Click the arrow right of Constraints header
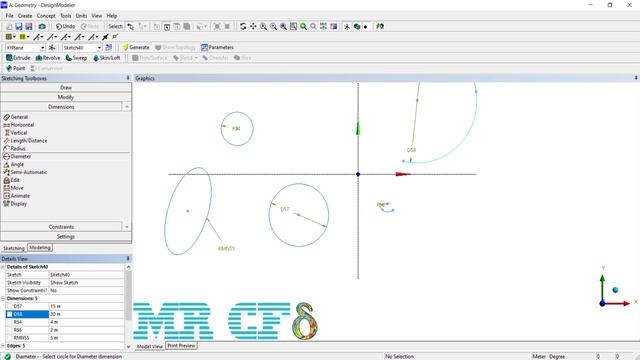This screenshot has height=360, width=640. tap(127, 227)
